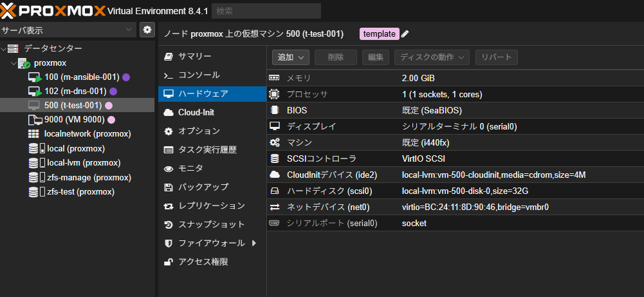Open the Cloud-Init tab
The height and width of the screenshot is (297, 644).
coord(212,112)
